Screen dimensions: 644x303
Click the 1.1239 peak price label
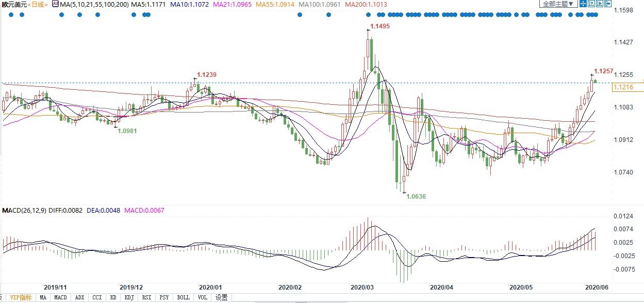point(206,74)
